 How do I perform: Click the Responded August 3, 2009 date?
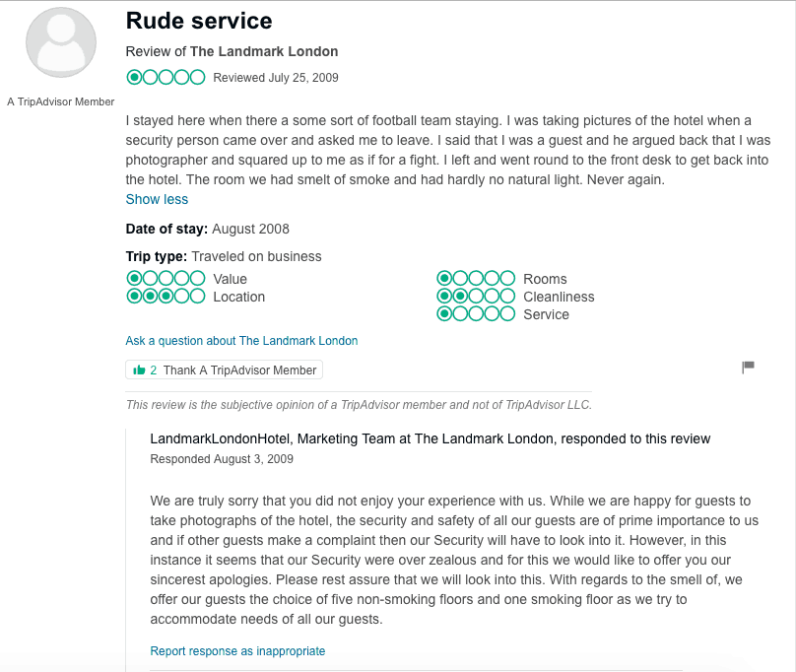[222, 459]
